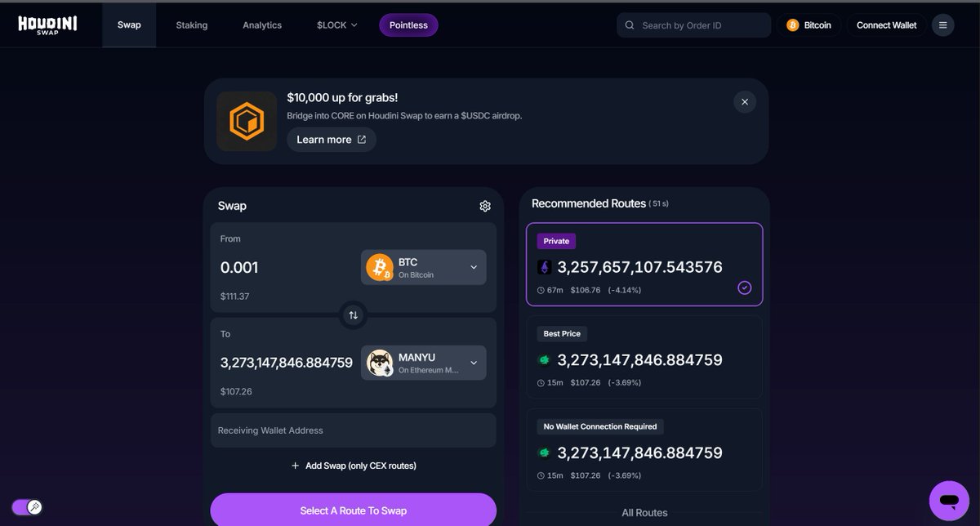Click the Best Price 15m clock icon

541,383
